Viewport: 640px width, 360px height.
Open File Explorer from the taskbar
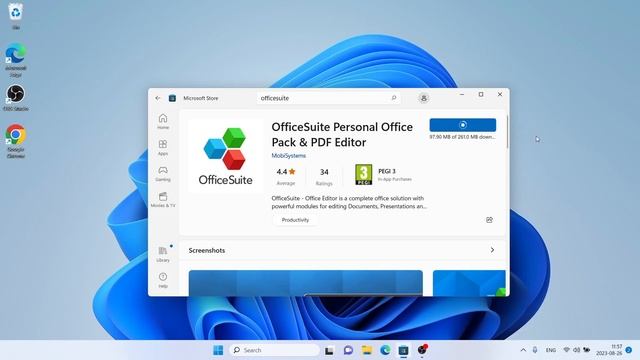(x=367, y=350)
